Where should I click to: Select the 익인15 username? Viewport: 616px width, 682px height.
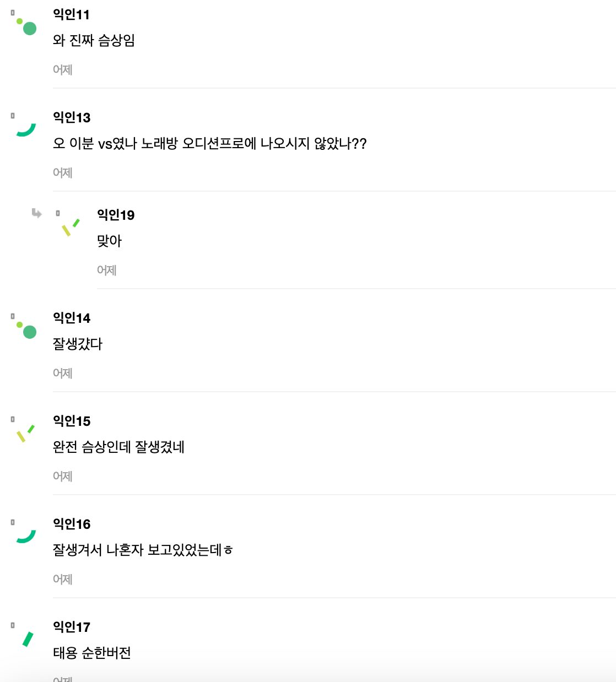[72, 421]
